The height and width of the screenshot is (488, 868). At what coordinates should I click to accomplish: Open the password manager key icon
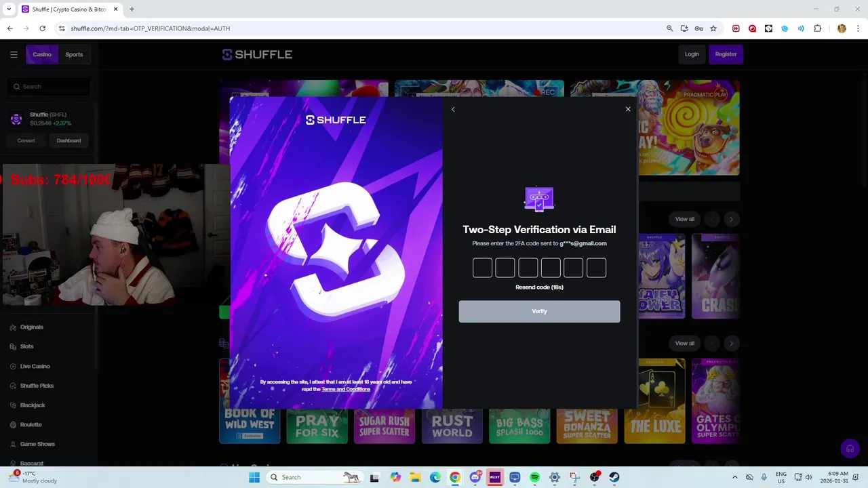click(x=698, y=28)
